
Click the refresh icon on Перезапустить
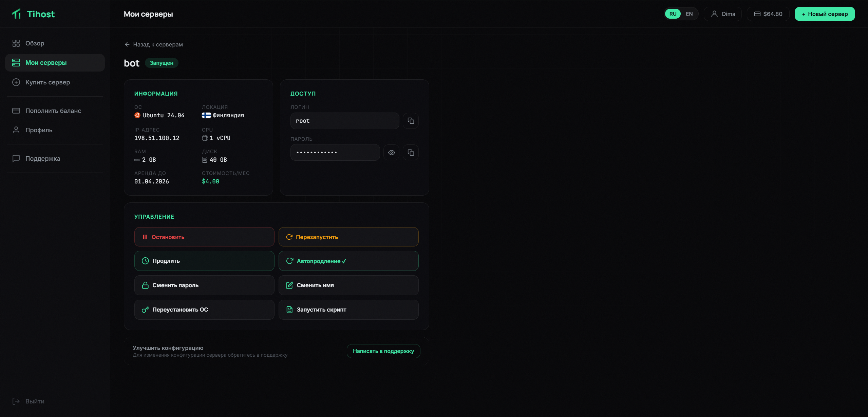289,237
